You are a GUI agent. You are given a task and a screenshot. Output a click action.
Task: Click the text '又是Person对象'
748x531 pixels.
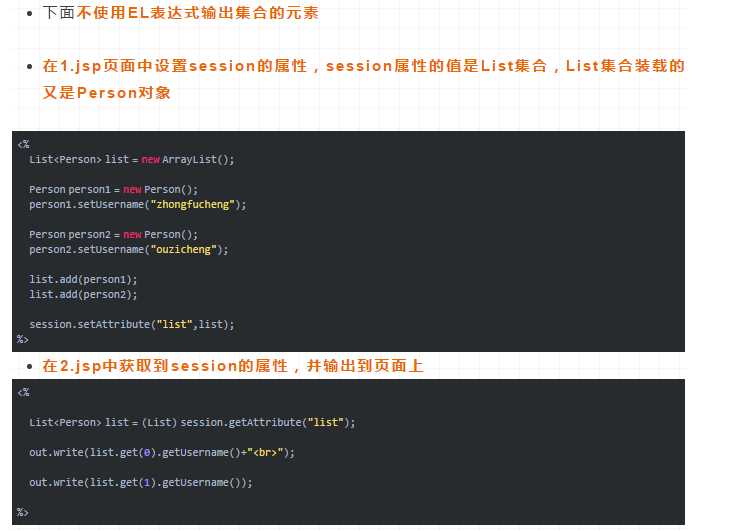[106, 93]
